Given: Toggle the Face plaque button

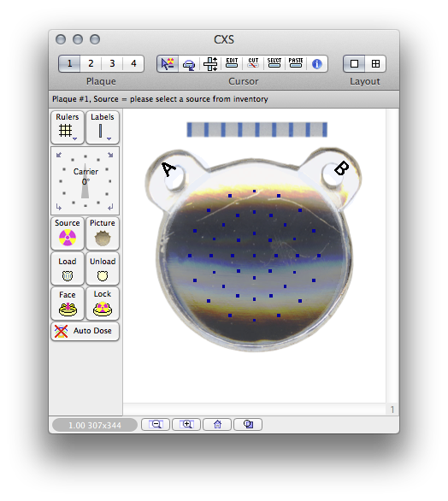Looking at the screenshot, I should point(68,304).
